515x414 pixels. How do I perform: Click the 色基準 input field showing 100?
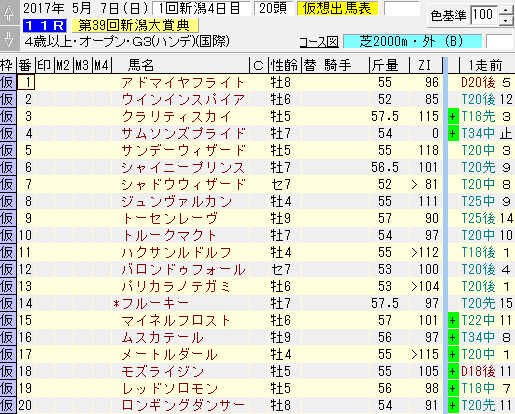(485, 15)
